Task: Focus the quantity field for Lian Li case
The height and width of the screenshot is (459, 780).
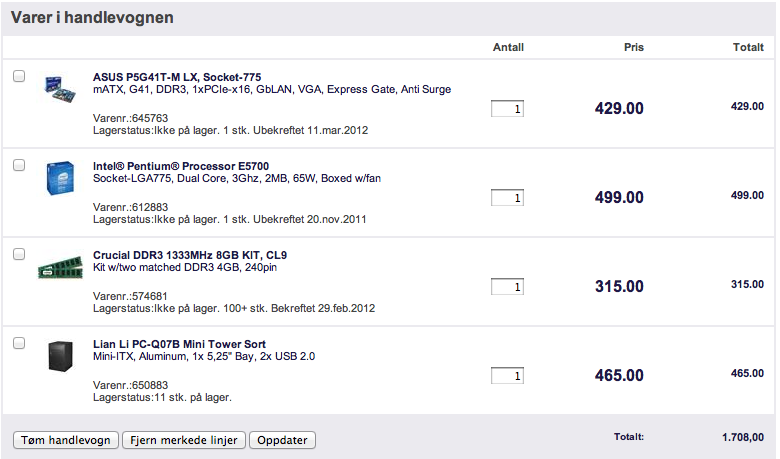Action: pos(507,375)
